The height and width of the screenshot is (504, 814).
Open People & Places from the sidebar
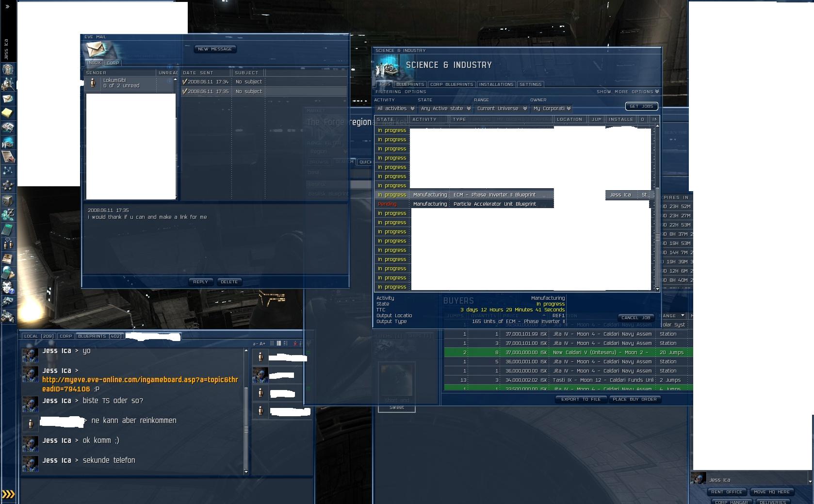(8, 84)
